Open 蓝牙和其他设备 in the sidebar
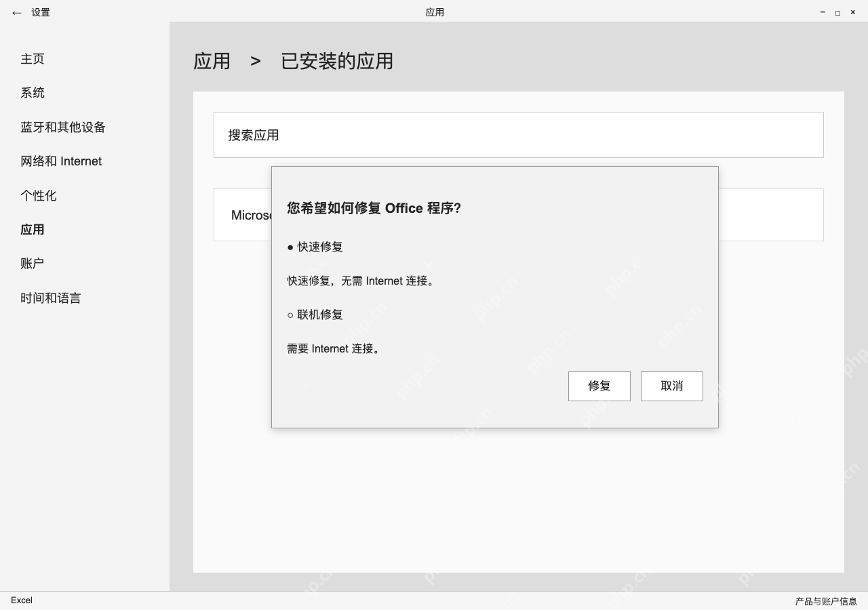The image size is (868, 610). coord(63,127)
